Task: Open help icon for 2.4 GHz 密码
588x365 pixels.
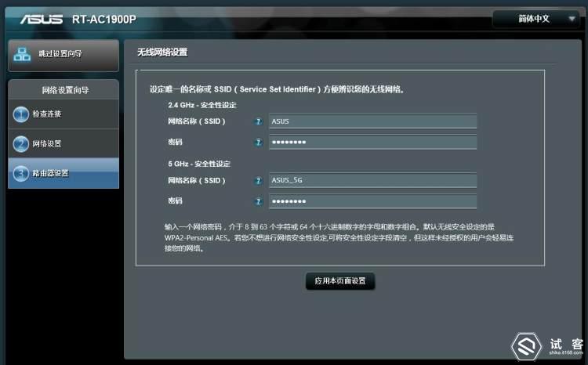Action: (x=259, y=143)
